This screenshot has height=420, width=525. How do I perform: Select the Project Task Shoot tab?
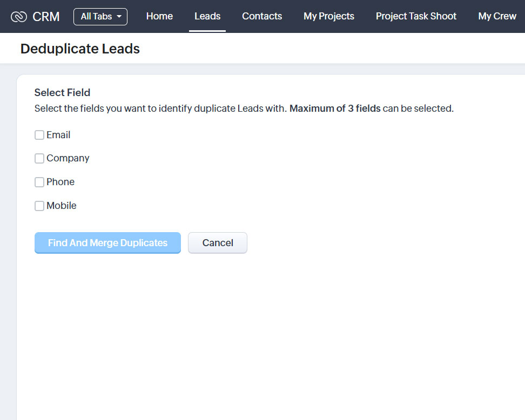pos(416,16)
